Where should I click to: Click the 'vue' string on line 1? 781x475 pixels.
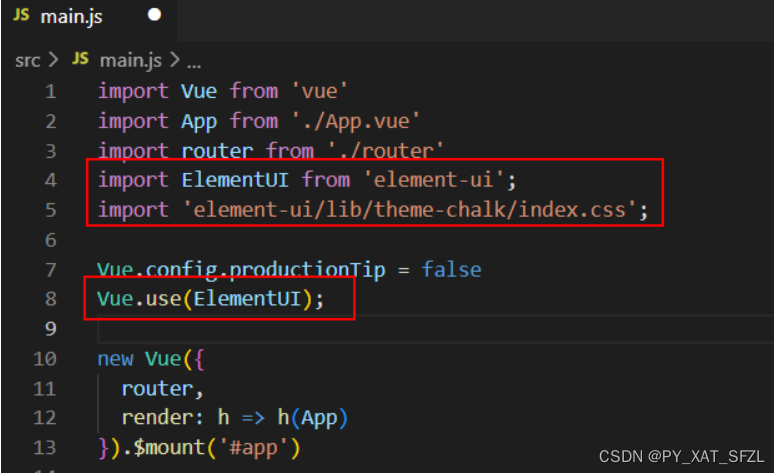(319, 92)
